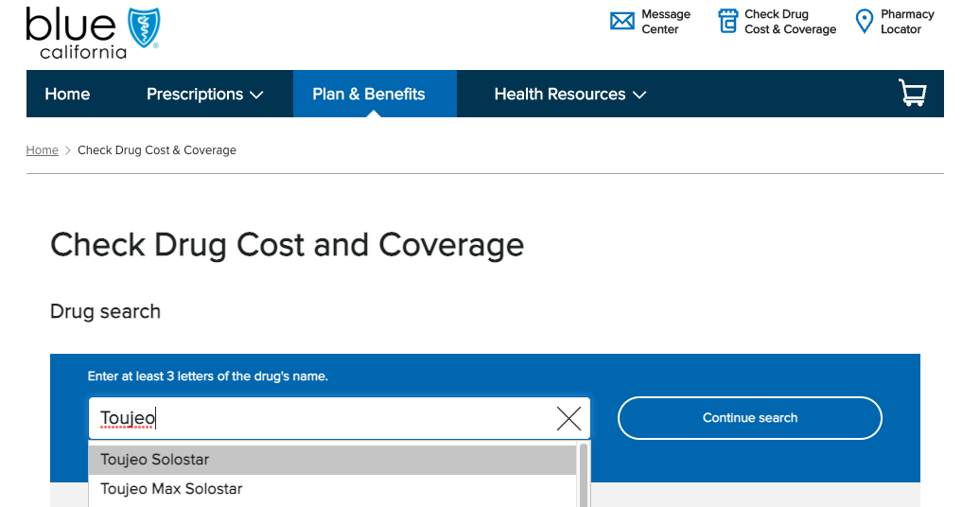Click the blue california logo wordmark

pyautogui.click(x=77, y=34)
